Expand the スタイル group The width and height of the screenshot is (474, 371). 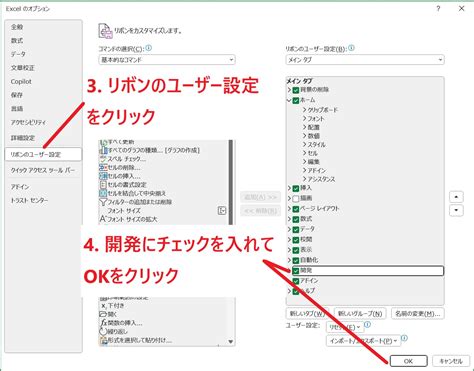coord(304,144)
